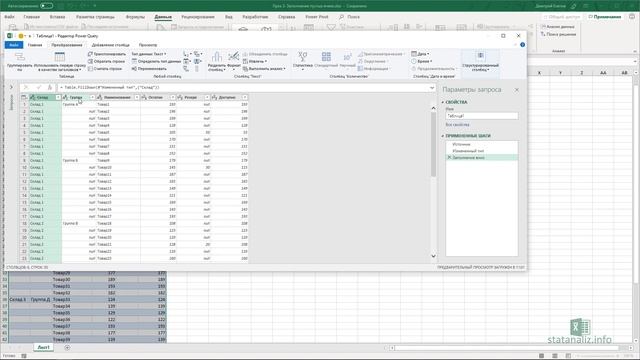This screenshot has height=360, width=640.
Task: Click Detect Data Type button
Action: point(156,61)
